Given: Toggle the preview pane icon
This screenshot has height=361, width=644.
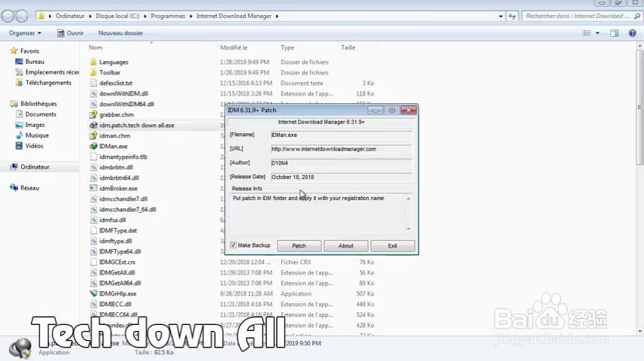Looking at the screenshot, I should [614, 33].
